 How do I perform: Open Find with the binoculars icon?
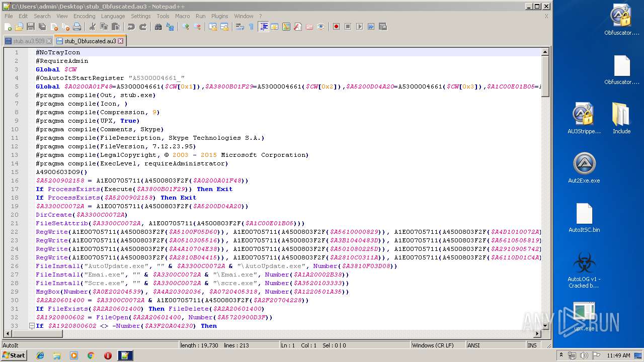[158, 27]
